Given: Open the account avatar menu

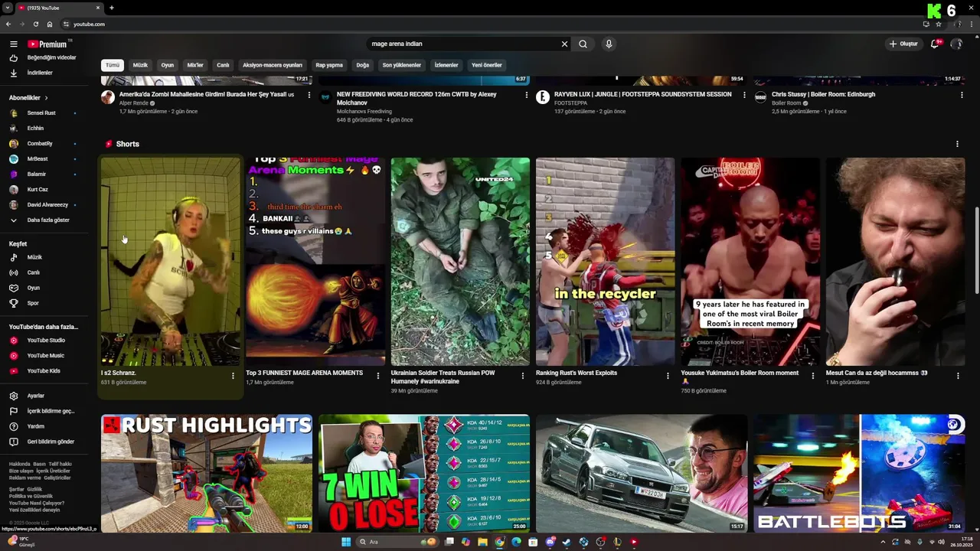Looking at the screenshot, I should (956, 44).
